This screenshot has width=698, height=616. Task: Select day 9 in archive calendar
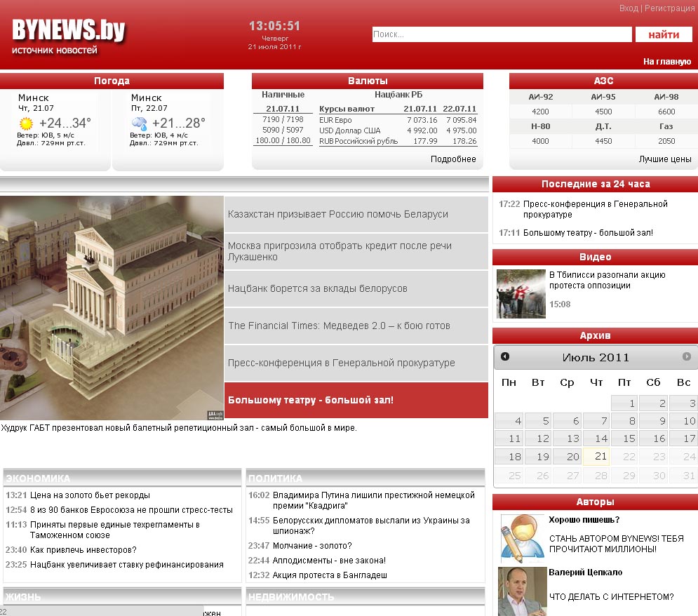coord(654,421)
